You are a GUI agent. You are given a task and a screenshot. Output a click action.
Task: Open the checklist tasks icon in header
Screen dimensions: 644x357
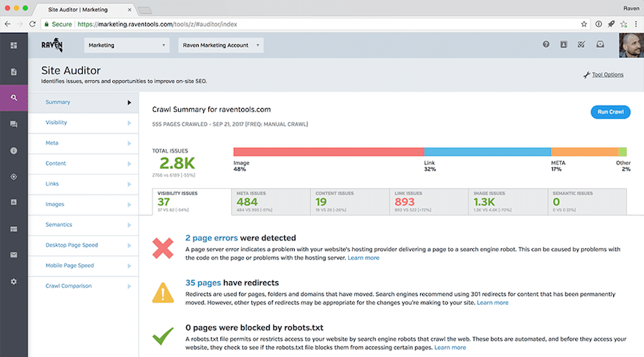pos(581,44)
